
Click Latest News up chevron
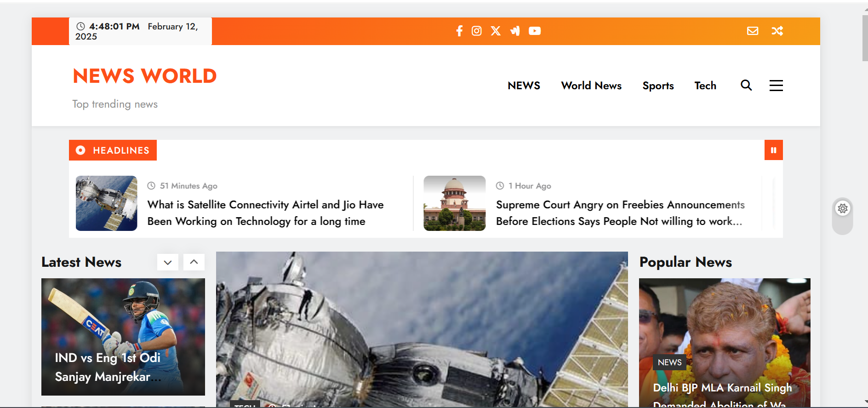coord(194,262)
